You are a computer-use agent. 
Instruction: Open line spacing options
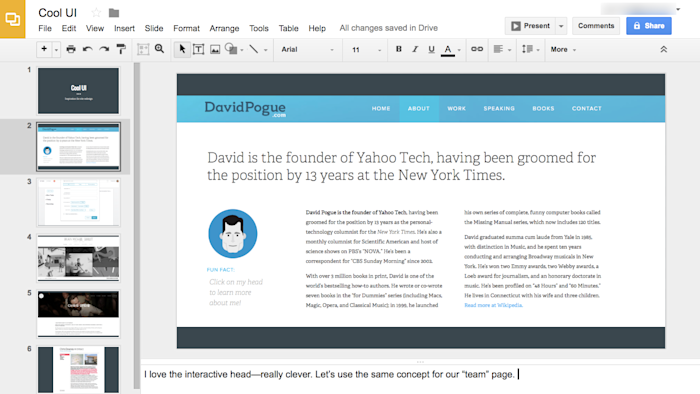tap(527, 49)
